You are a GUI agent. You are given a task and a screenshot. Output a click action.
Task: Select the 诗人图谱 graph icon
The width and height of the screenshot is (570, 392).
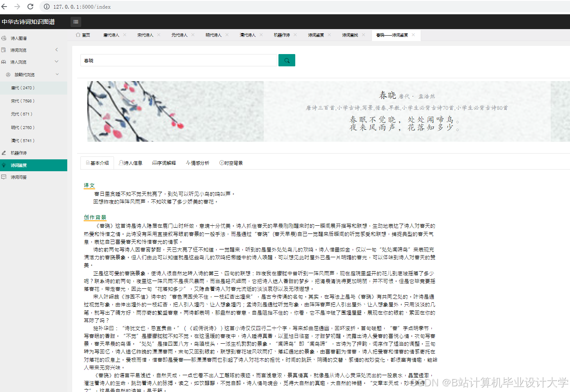tap(5, 38)
